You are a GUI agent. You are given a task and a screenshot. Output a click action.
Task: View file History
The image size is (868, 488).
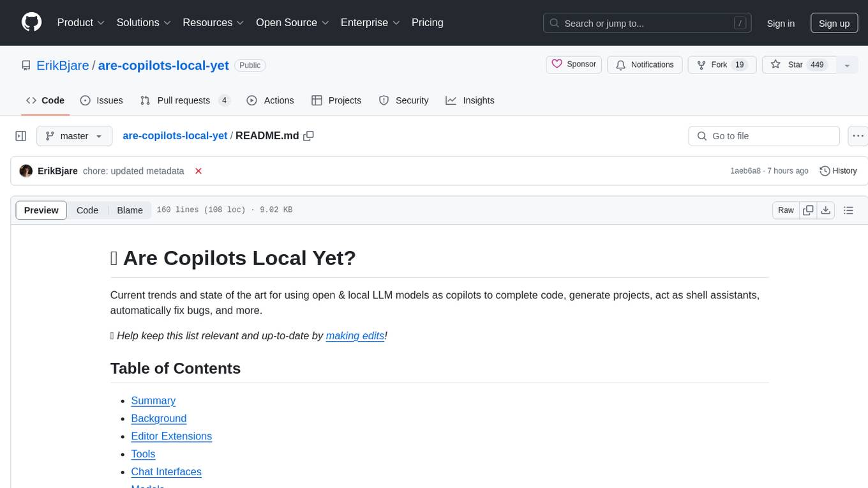pos(838,171)
